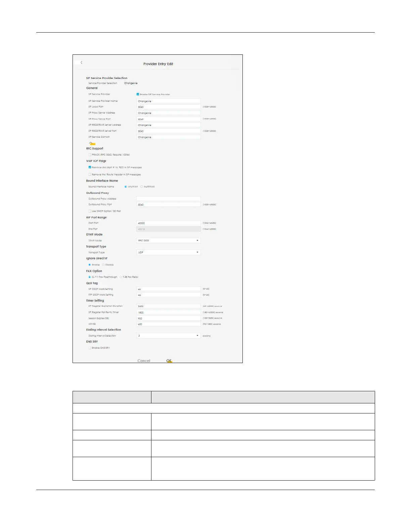Focus the Outbound Proxy Port field
Image resolution: width=411 pixels, height=532 pixels.
click(x=169, y=205)
